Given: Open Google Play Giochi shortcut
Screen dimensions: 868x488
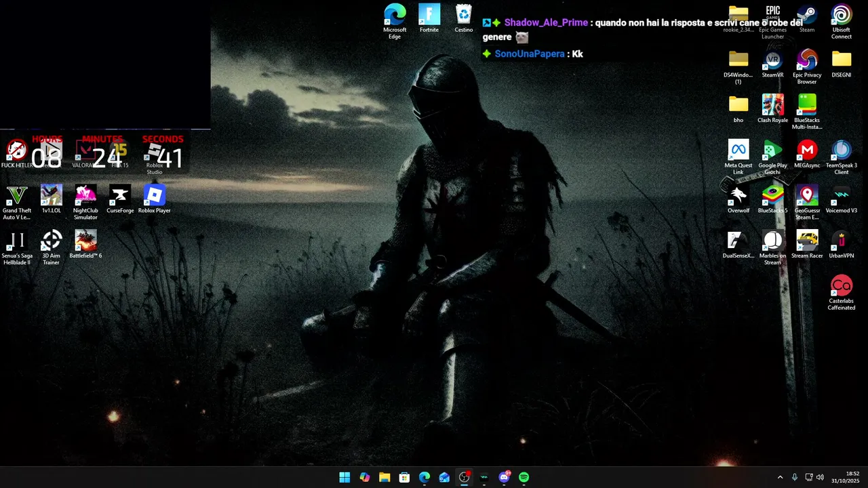Looking at the screenshot, I should click(x=772, y=157).
